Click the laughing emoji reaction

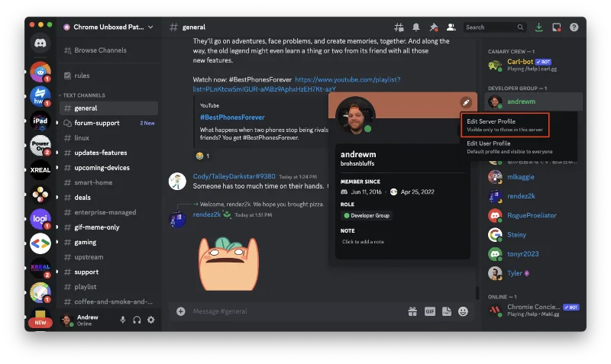click(x=203, y=156)
